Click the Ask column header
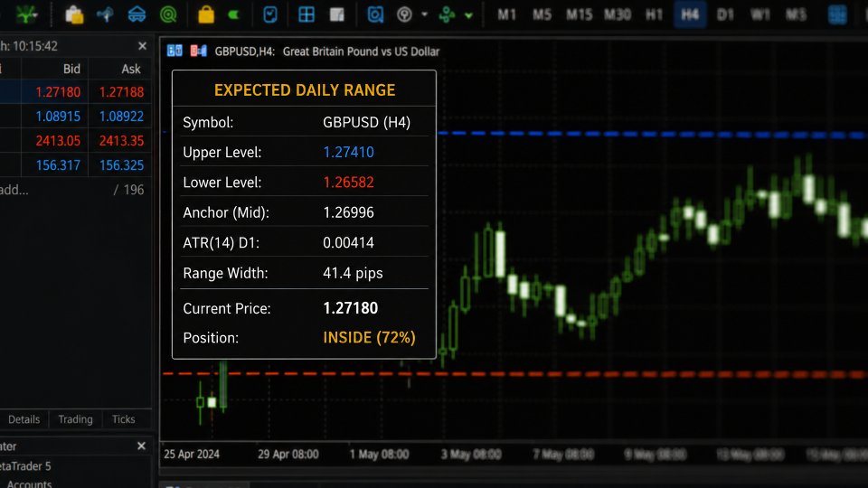The width and height of the screenshot is (868, 488). [130, 69]
